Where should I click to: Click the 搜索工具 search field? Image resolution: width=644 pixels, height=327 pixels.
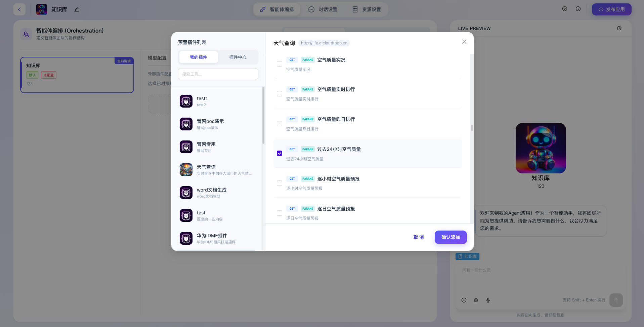click(218, 74)
